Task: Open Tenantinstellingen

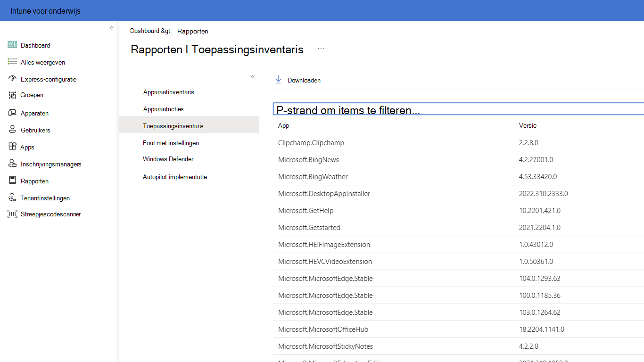Action: click(x=45, y=198)
